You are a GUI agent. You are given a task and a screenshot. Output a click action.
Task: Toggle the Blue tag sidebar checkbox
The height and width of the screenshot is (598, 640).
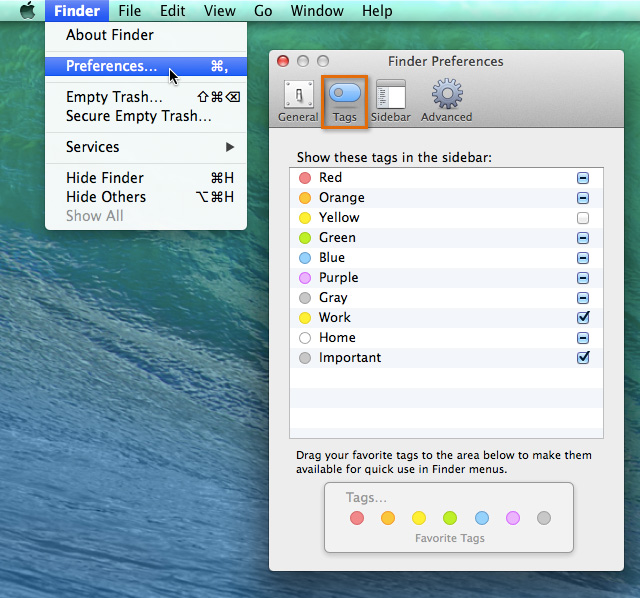(x=583, y=258)
